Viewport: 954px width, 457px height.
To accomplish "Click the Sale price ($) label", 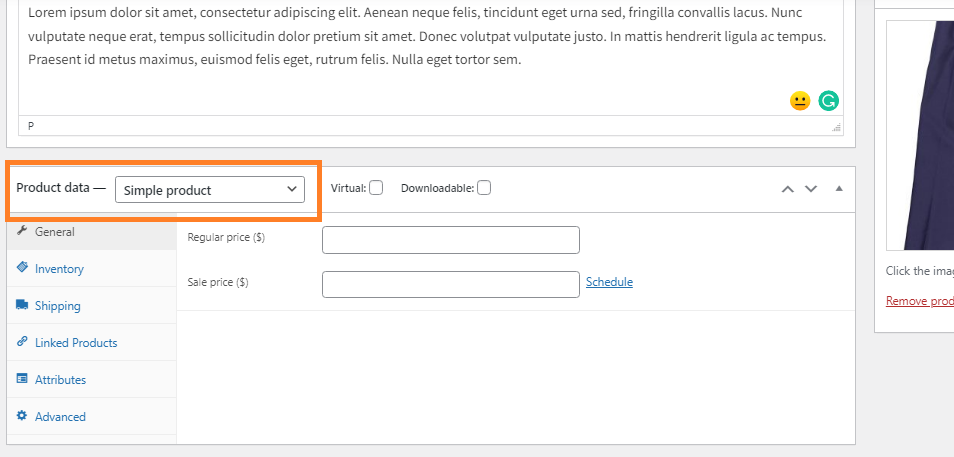I will [x=218, y=282].
